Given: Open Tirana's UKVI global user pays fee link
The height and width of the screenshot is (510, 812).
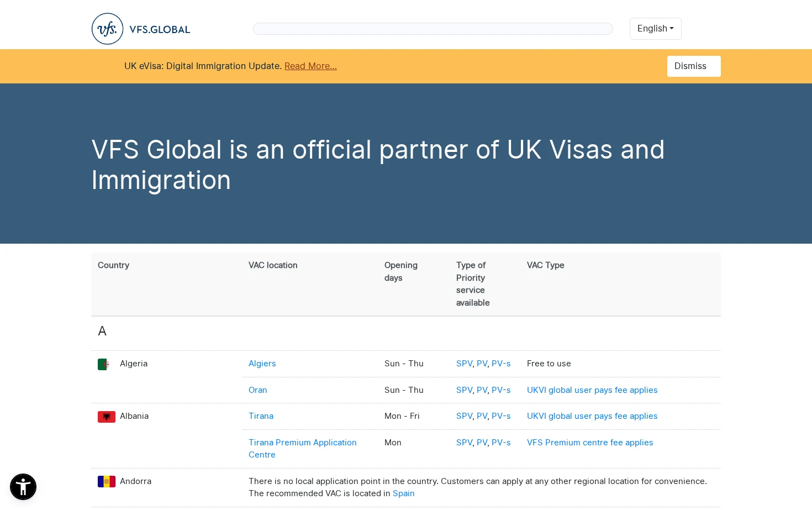Looking at the screenshot, I should click(592, 416).
